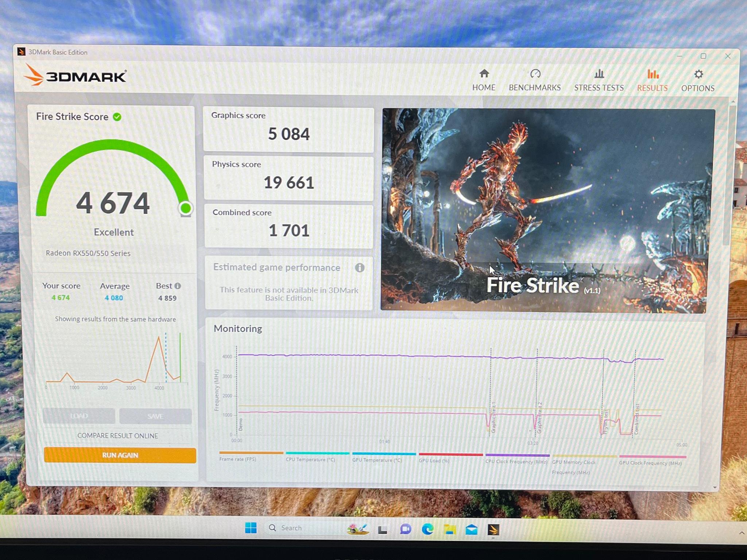Open Task View from the taskbar

click(x=383, y=529)
